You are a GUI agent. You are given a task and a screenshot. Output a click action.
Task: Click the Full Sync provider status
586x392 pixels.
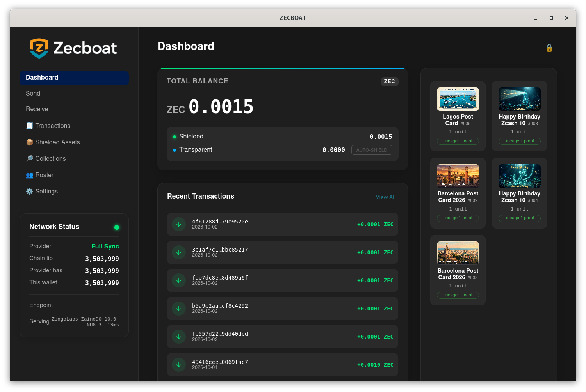click(105, 246)
